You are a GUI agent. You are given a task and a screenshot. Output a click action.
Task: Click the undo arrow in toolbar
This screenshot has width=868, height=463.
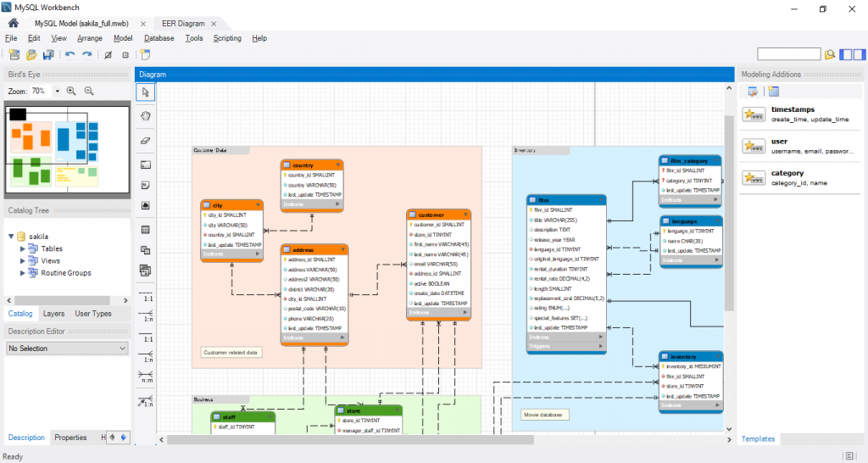[x=70, y=55]
